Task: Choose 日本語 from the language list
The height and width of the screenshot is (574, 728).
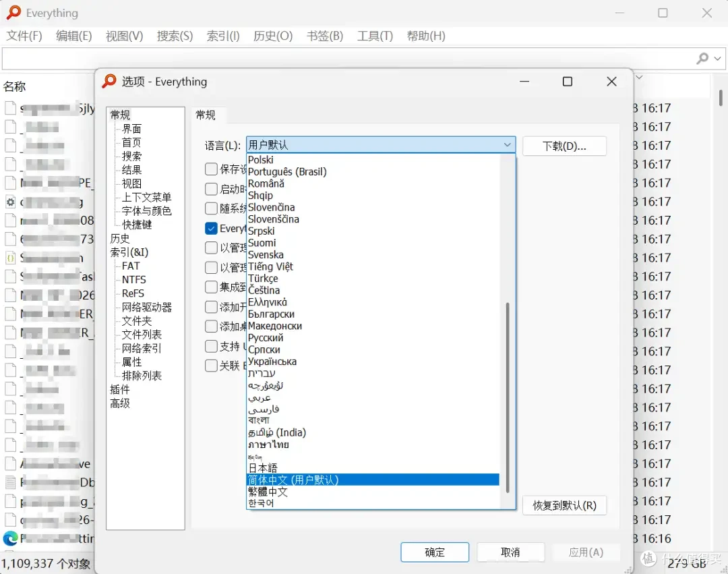Action: 373,467
